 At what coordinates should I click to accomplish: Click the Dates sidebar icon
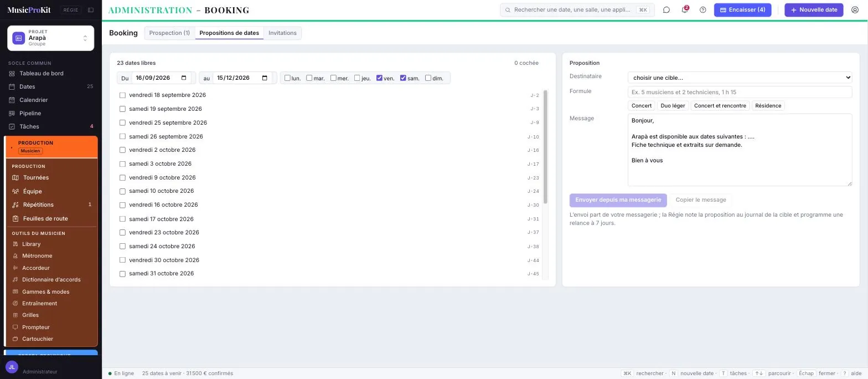tap(12, 87)
